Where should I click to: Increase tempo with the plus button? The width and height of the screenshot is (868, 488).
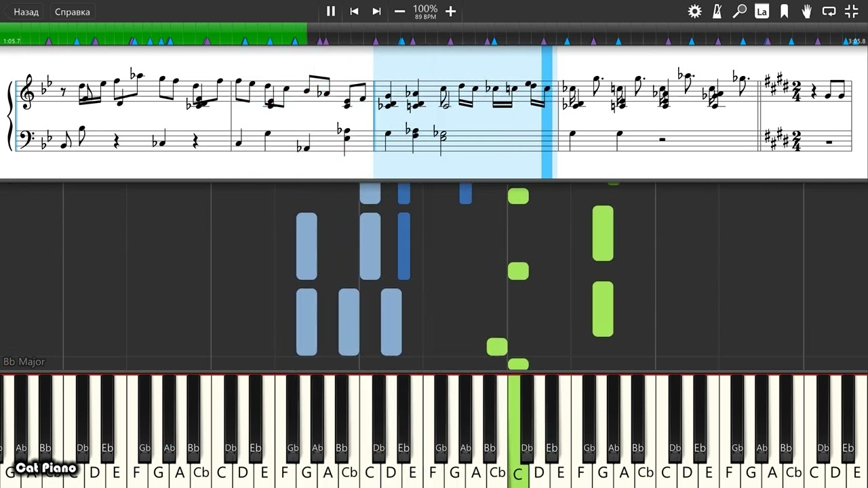pos(450,12)
